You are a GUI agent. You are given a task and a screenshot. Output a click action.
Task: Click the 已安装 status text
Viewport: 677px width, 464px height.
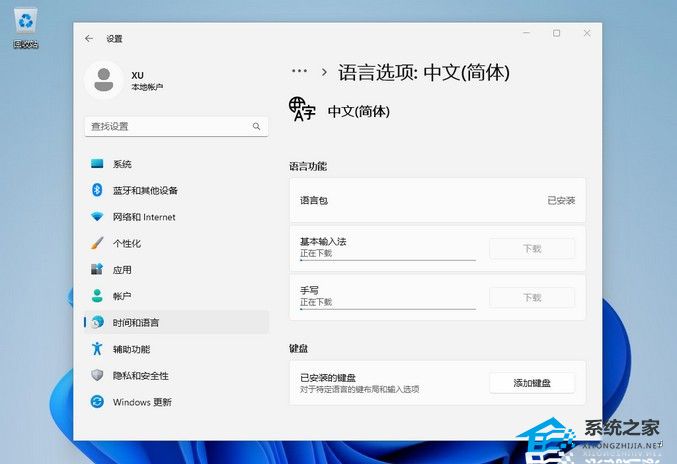561,200
